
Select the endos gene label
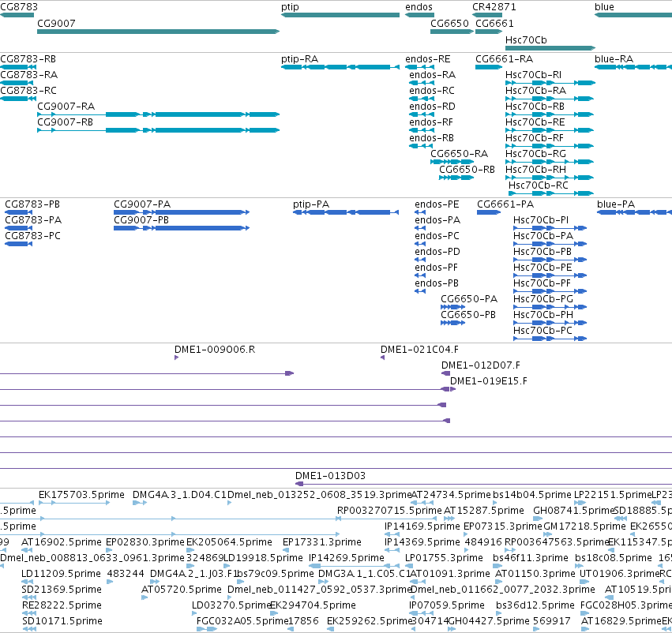point(419,7)
